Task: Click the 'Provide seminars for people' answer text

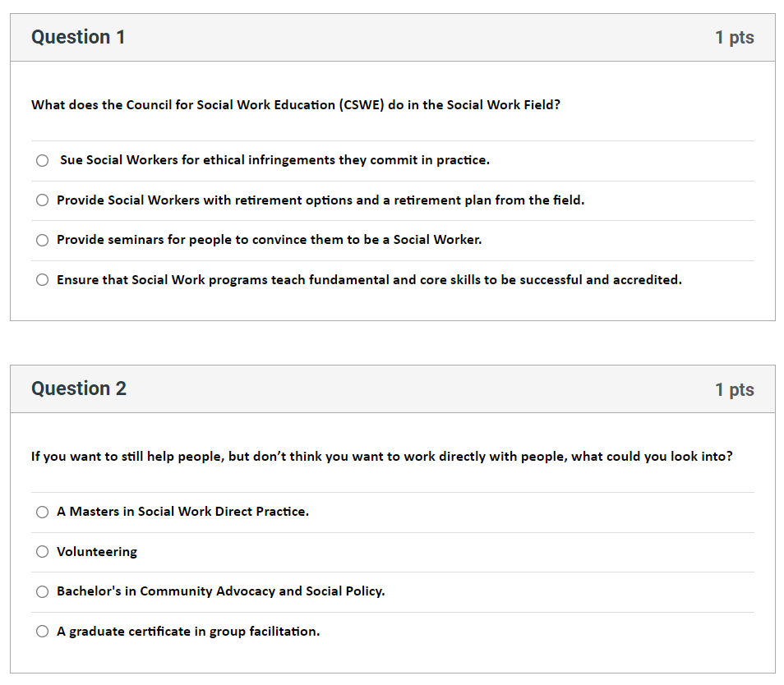Action: point(269,240)
